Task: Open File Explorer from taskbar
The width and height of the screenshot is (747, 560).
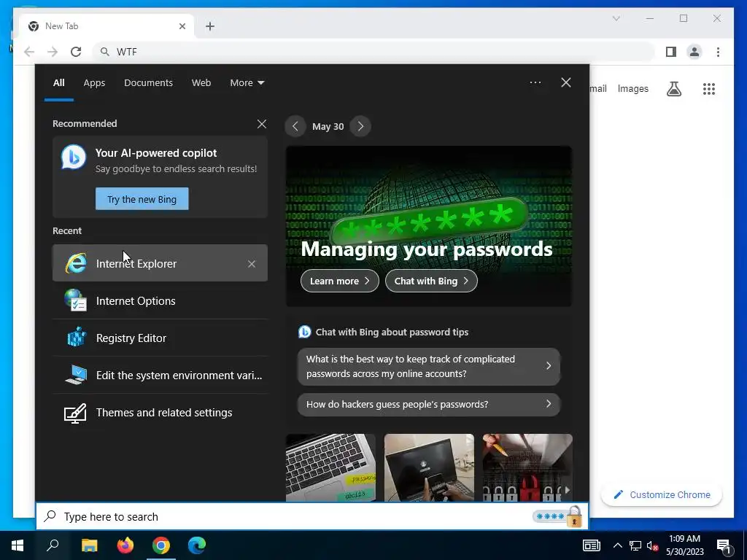Action: (x=89, y=545)
